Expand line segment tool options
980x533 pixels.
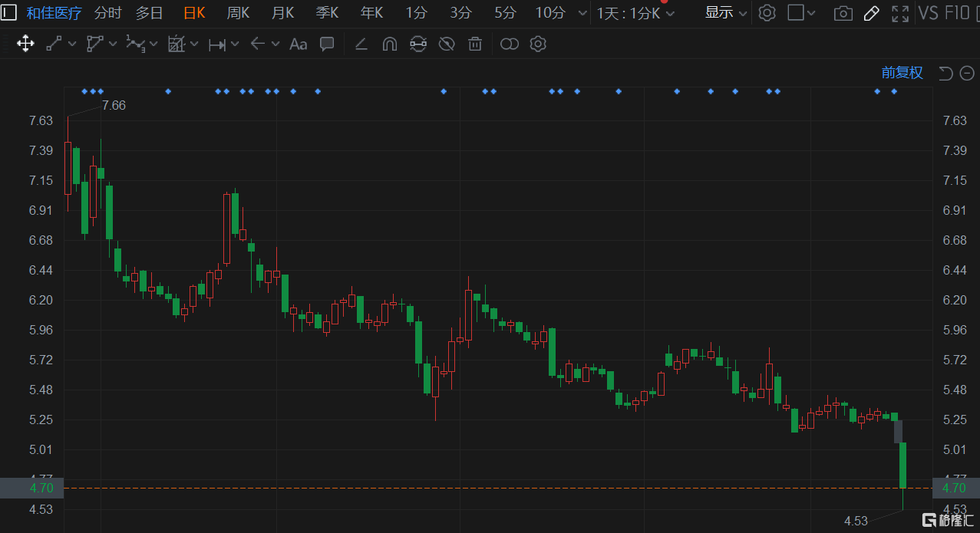pos(72,44)
